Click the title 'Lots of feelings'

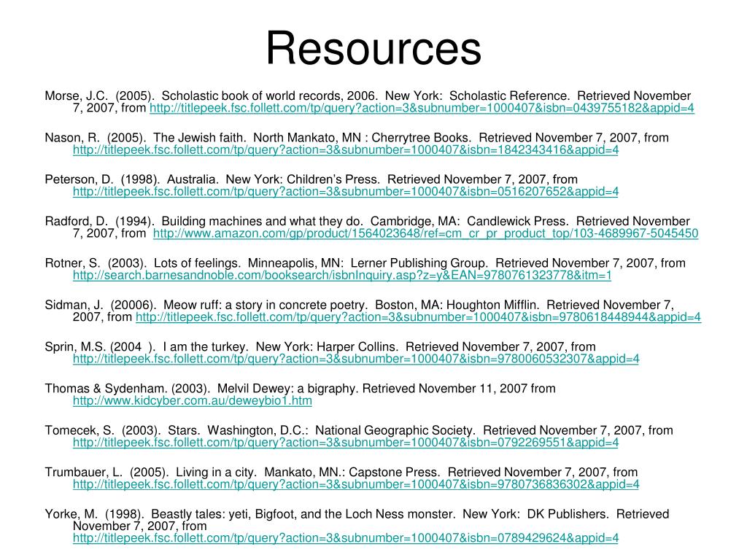pos(197,264)
